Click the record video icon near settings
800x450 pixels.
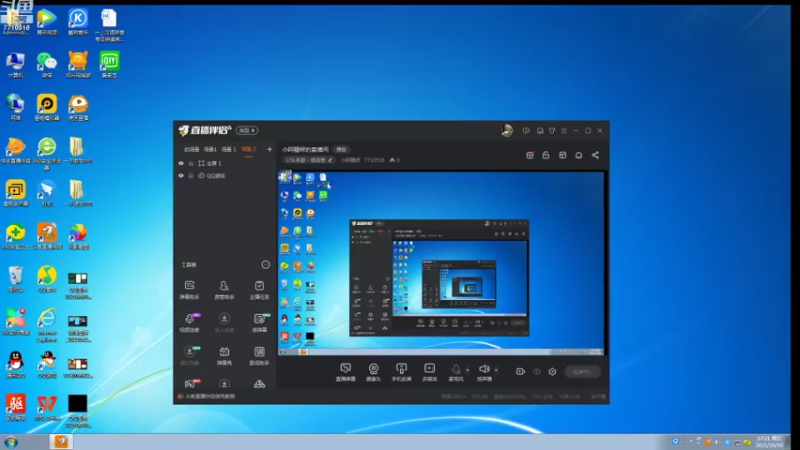click(x=520, y=371)
